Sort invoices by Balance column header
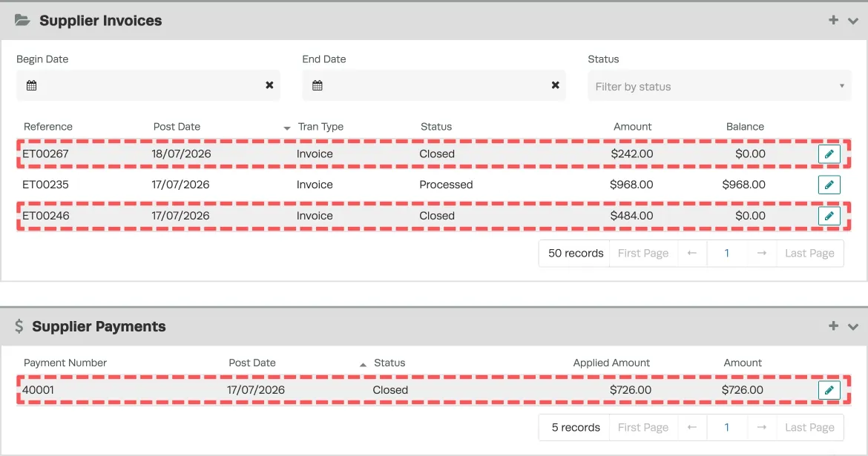 pos(745,127)
